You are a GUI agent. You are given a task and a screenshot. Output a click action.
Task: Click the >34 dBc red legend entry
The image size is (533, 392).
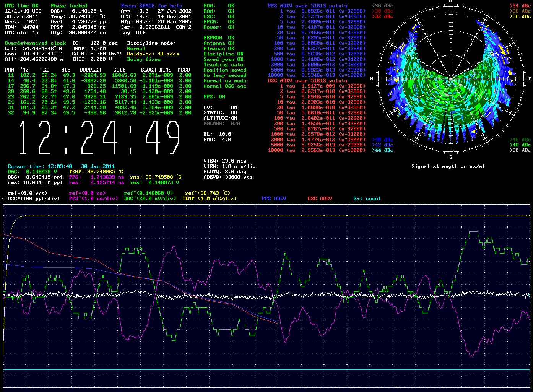(x=520, y=6)
